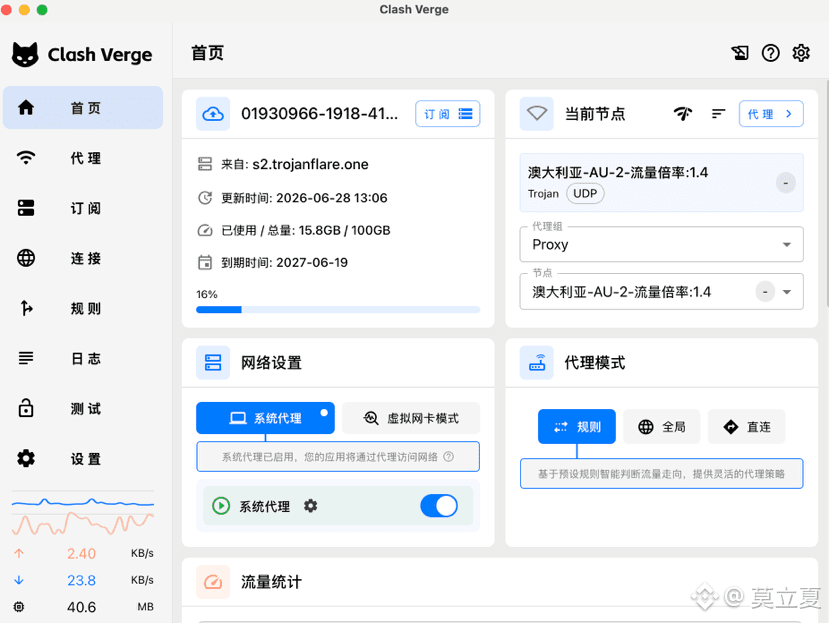Click the calendar icon beside 到期时间
This screenshot has width=829, height=623.
[205, 262]
